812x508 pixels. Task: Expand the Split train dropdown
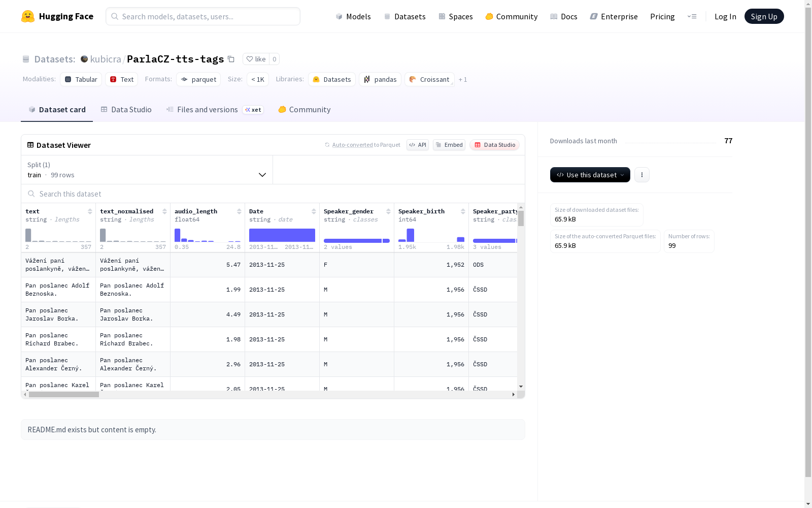pyautogui.click(x=147, y=170)
